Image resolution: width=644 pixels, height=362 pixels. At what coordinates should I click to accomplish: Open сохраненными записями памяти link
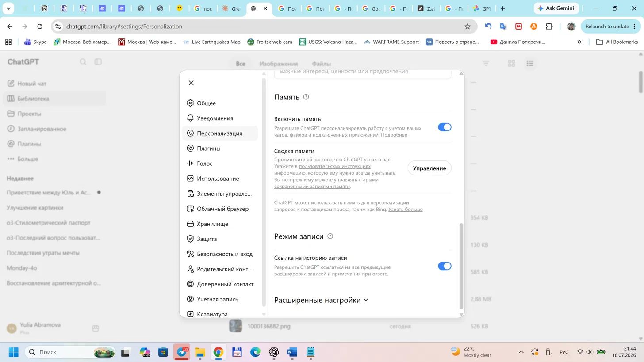[312, 187]
